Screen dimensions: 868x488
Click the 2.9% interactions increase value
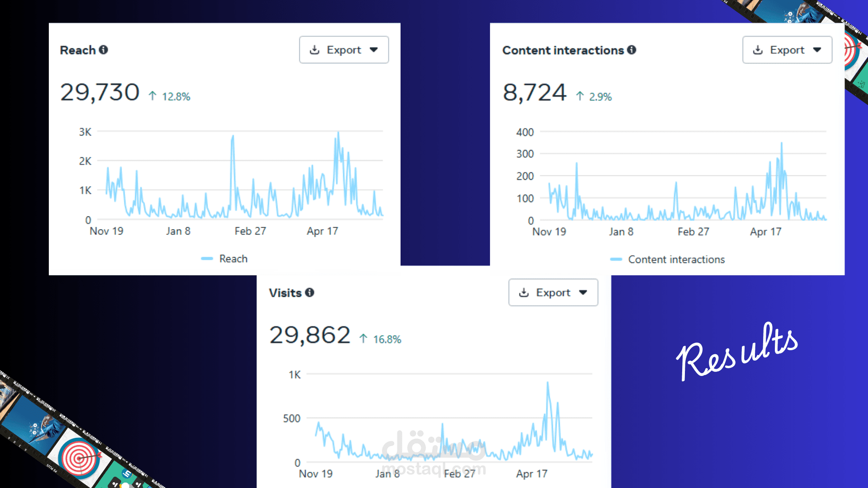point(600,97)
